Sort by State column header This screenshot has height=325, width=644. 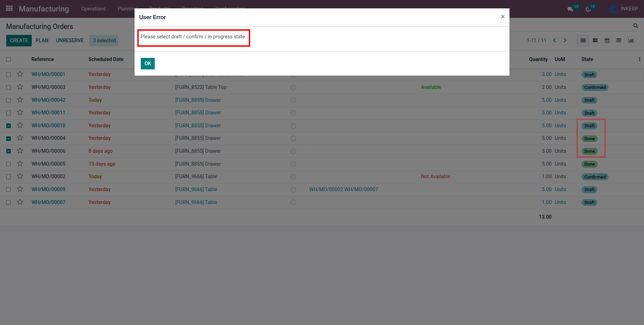point(587,59)
